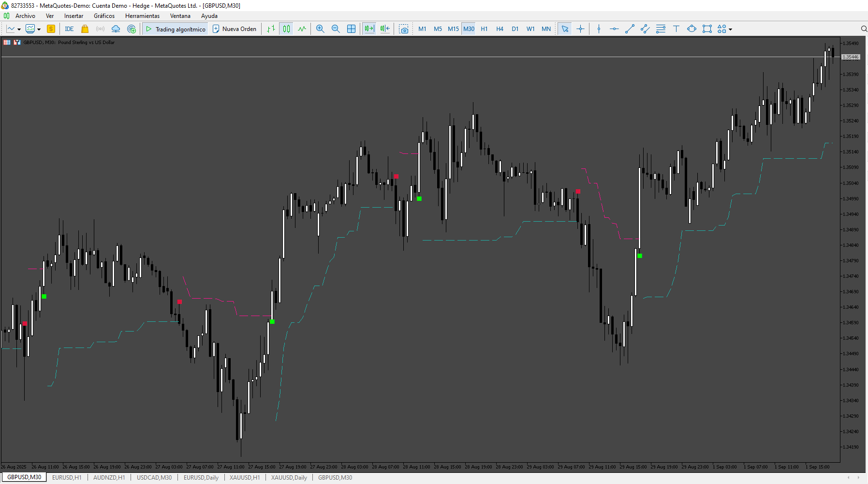Open the Archivo menu
Screen dimensions: 868x484
pos(25,16)
